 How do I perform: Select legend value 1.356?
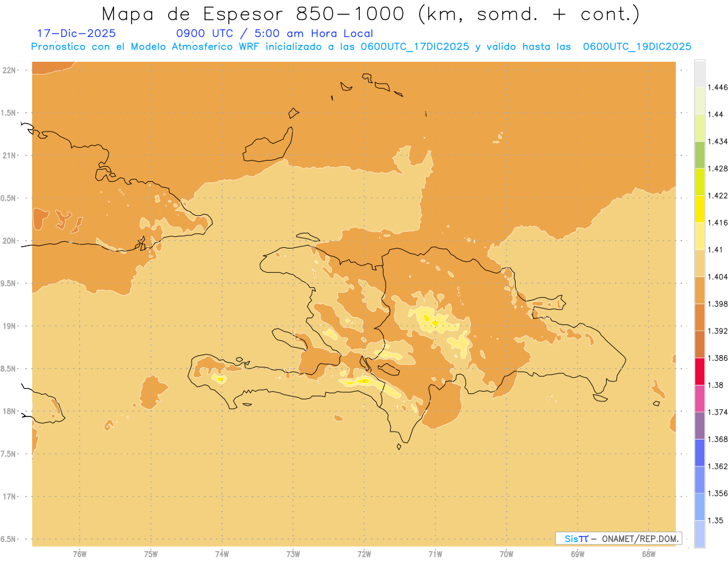(717, 493)
